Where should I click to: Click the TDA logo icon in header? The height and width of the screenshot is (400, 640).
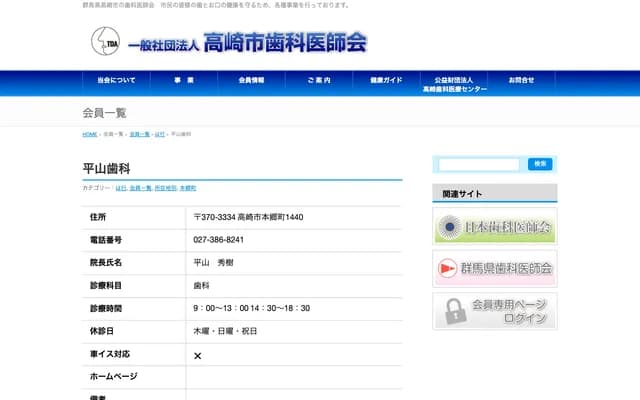coord(103,41)
